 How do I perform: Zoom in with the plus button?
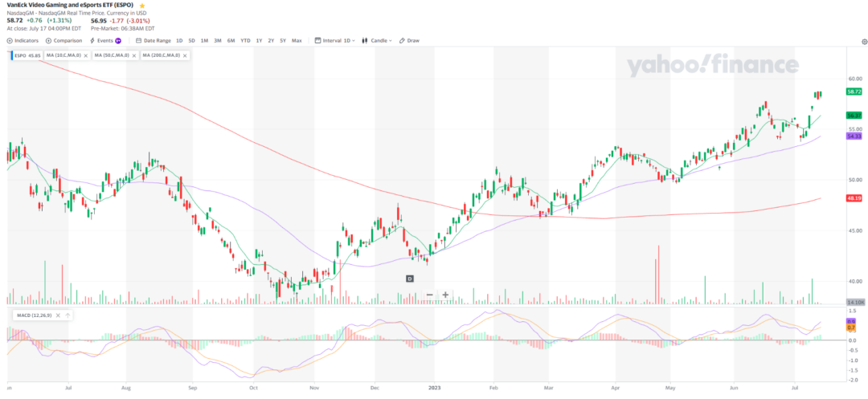coord(445,295)
